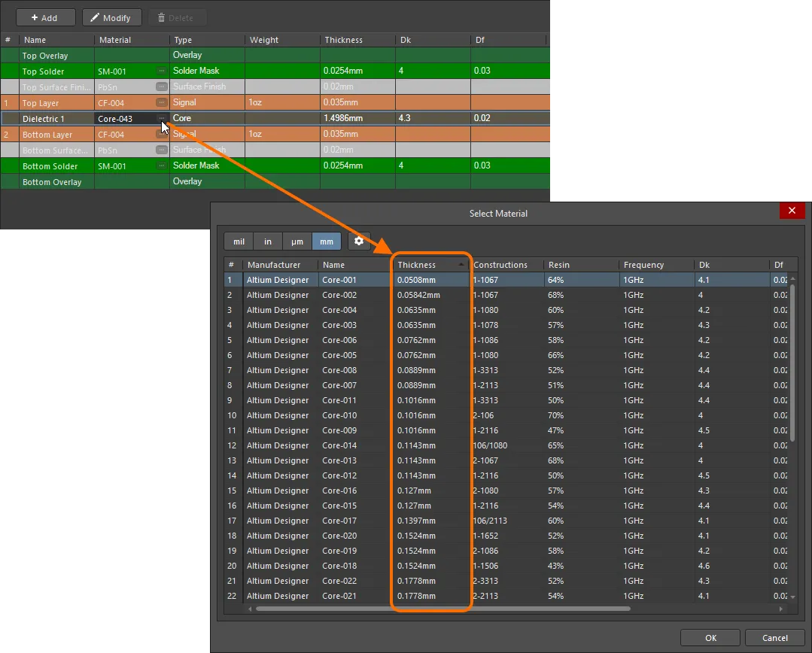Screen dimensions: 812x653
Task: Click Dielectric 1 thickness 1.4986mm cell
Action: point(358,118)
